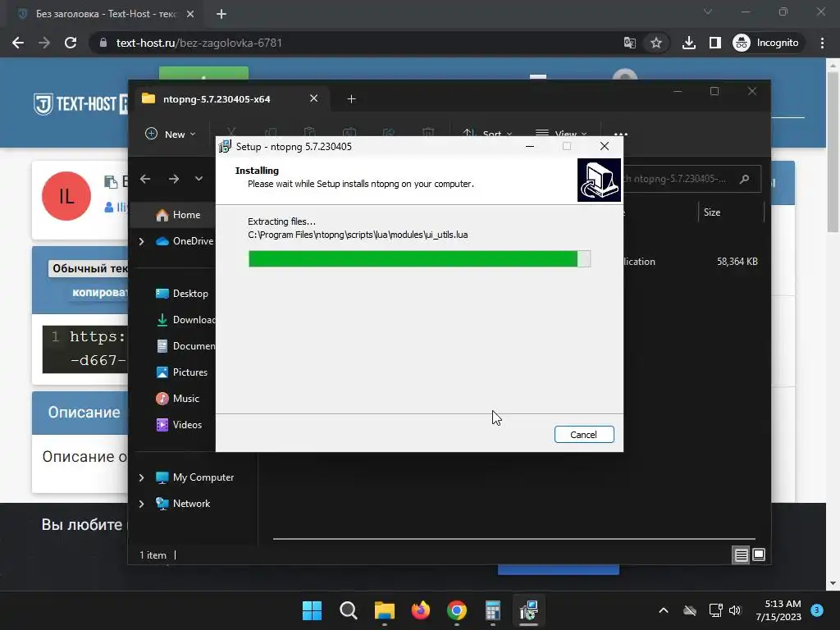Open File Explorer from taskbar
840x630 pixels.
coord(384,610)
